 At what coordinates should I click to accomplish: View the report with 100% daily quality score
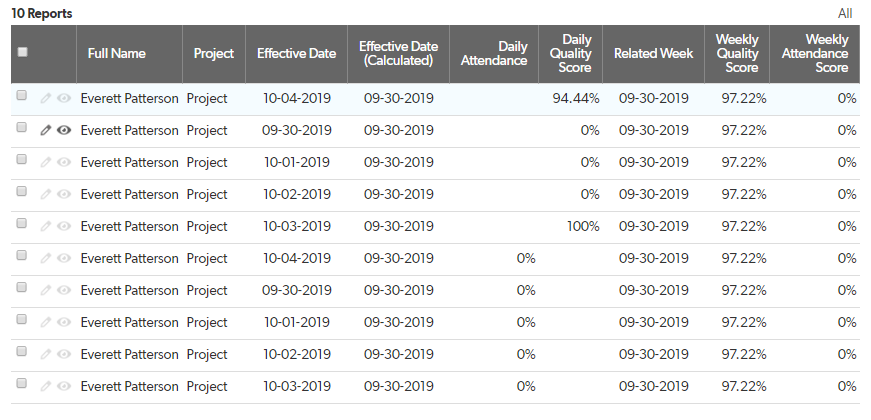coord(64,226)
